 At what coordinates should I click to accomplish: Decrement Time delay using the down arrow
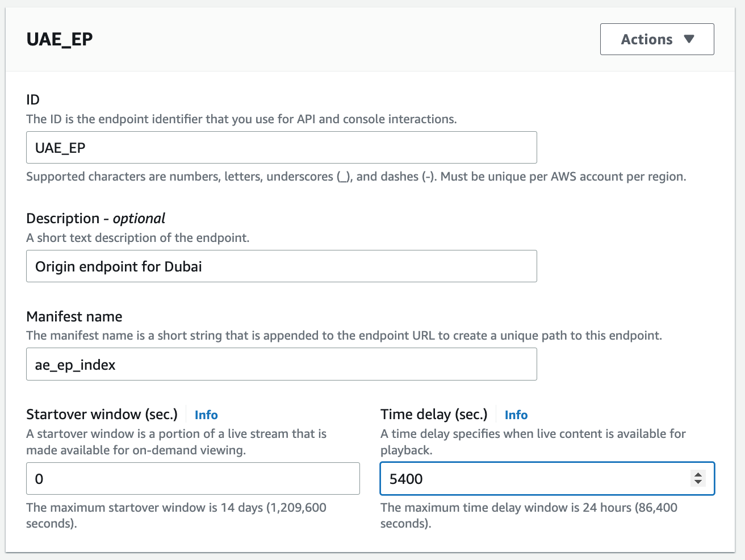(697, 483)
